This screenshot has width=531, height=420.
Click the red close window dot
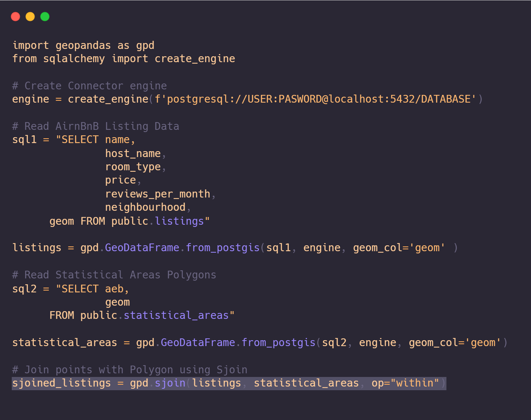[15, 17]
